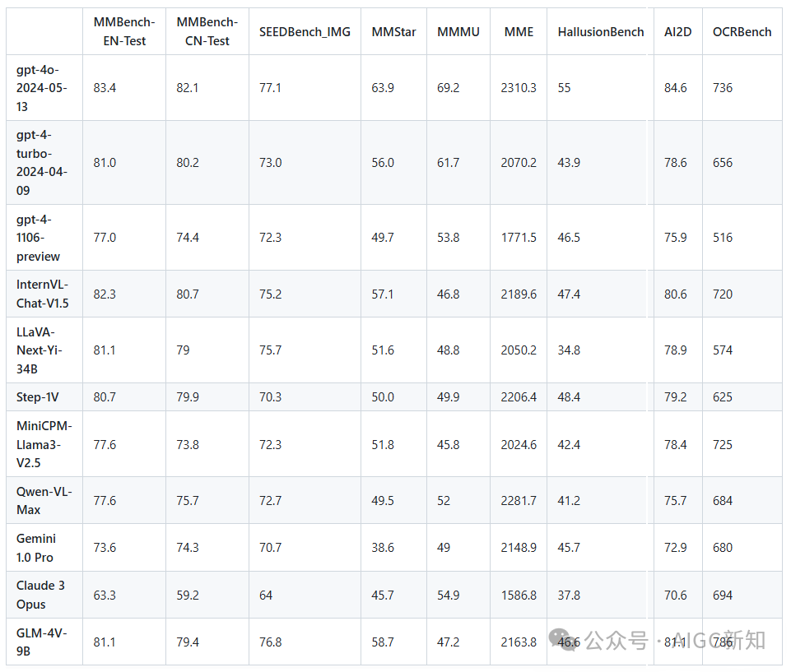Select the Gemini 1.0 Pro row label
Screen dimensions: 791x672
tap(36, 548)
